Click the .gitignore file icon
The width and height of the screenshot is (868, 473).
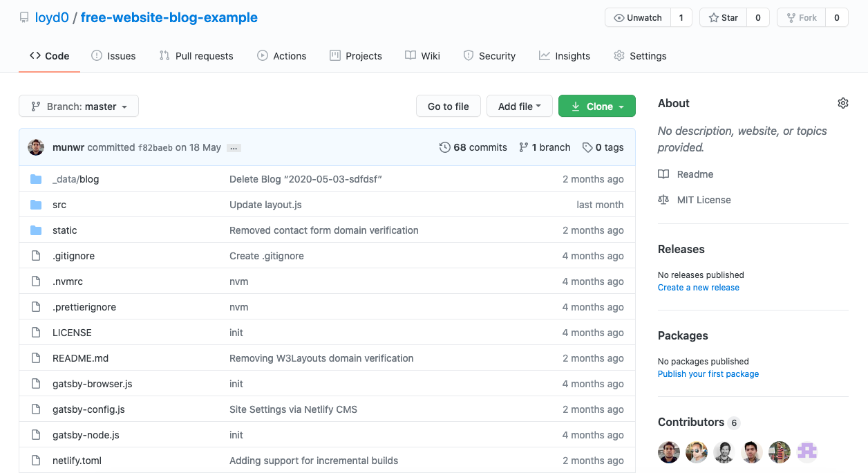[36, 256]
